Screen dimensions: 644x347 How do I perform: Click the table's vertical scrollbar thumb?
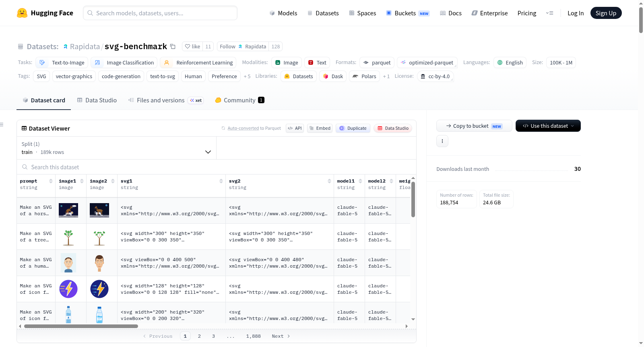point(413,199)
